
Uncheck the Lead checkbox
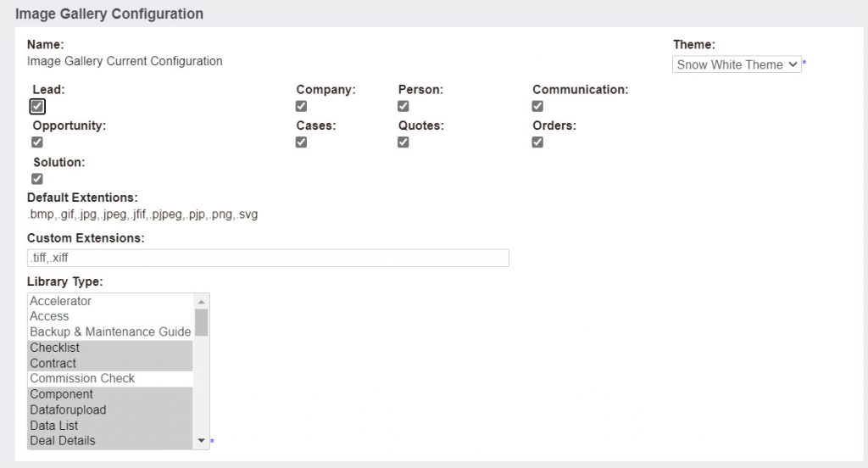pos(37,107)
